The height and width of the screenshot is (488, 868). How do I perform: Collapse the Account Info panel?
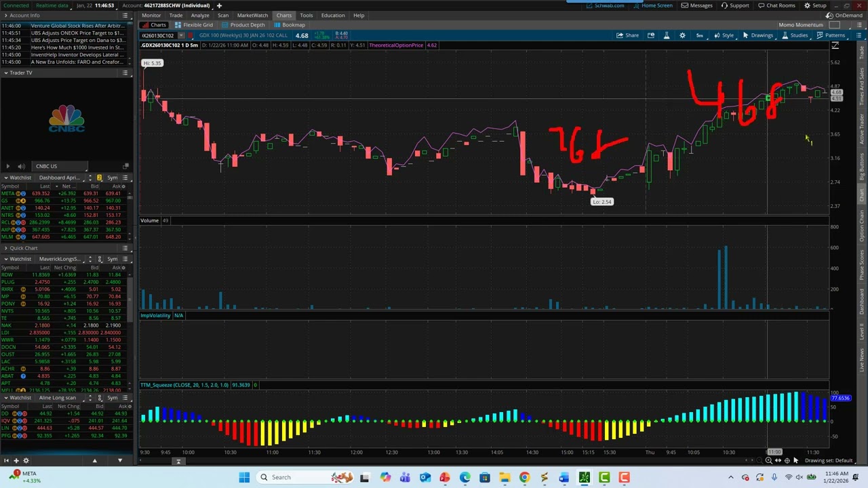[5, 15]
